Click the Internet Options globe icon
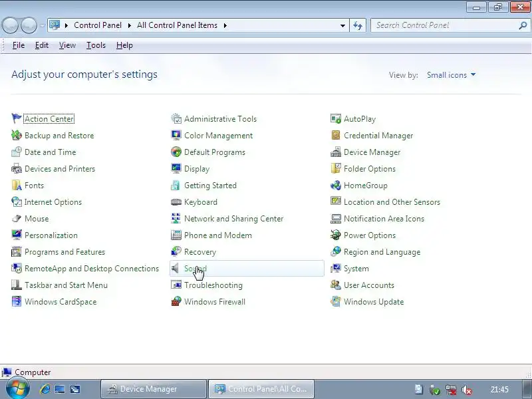The width and height of the screenshot is (532, 399). 16,202
